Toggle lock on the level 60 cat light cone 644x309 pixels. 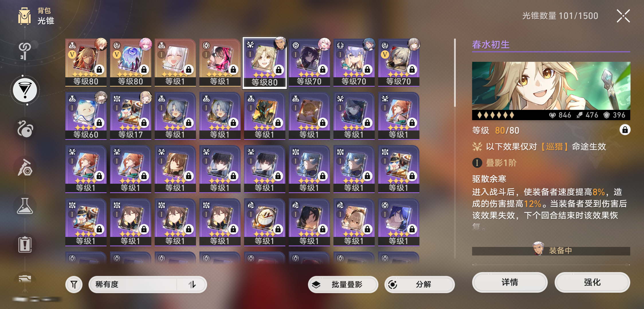(99, 123)
